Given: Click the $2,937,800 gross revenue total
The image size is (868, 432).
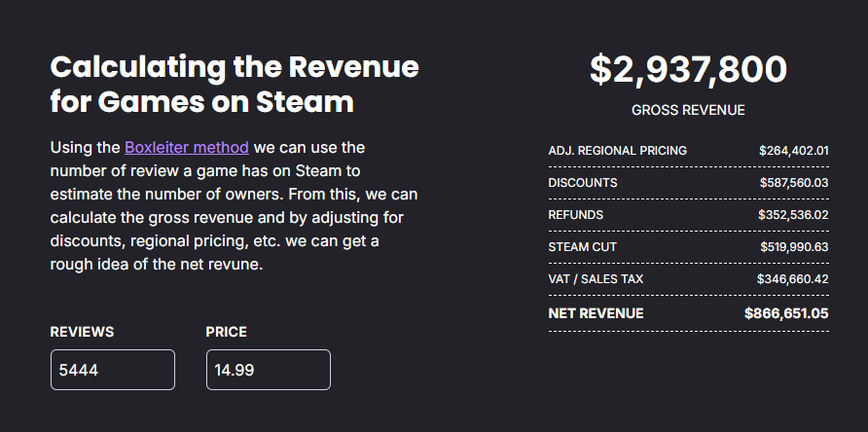Looking at the screenshot, I should point(688,69).
